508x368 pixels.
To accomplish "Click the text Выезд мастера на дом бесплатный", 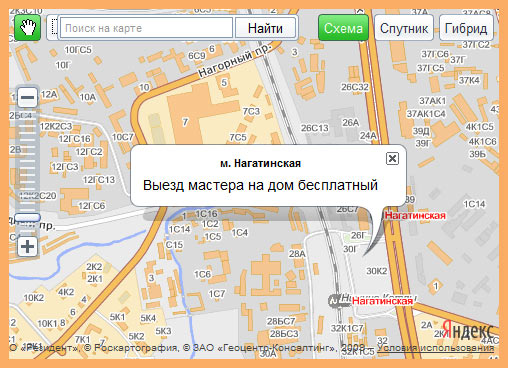I will [260, 185].
